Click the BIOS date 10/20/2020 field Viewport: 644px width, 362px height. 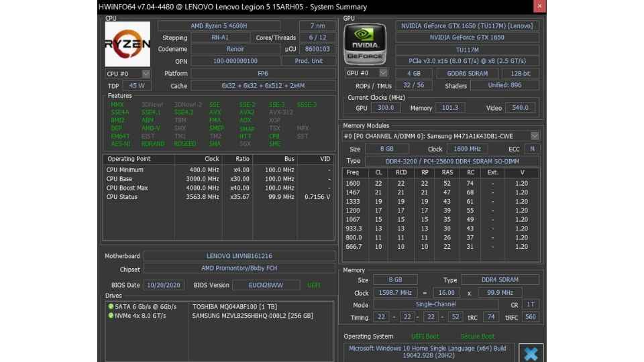pos(164,285)
